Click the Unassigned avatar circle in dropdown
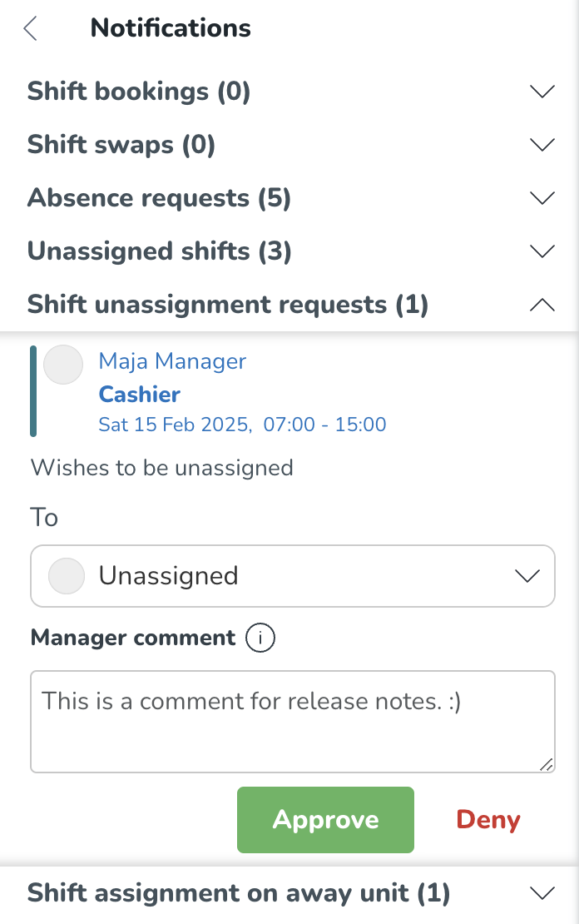 pos(67,576)
